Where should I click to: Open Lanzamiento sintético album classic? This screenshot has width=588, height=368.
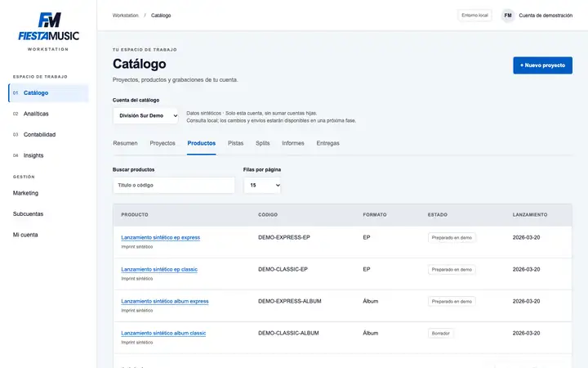point(163,334)
